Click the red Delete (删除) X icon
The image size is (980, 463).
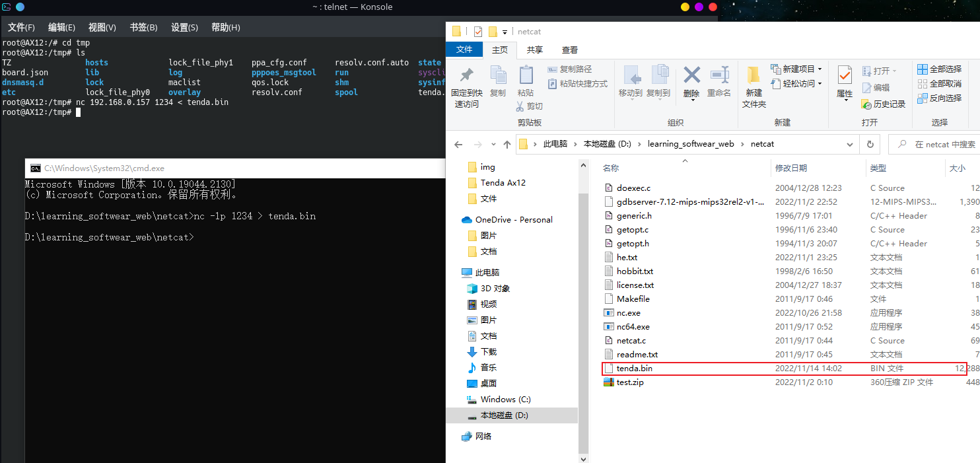click(691, 75)
